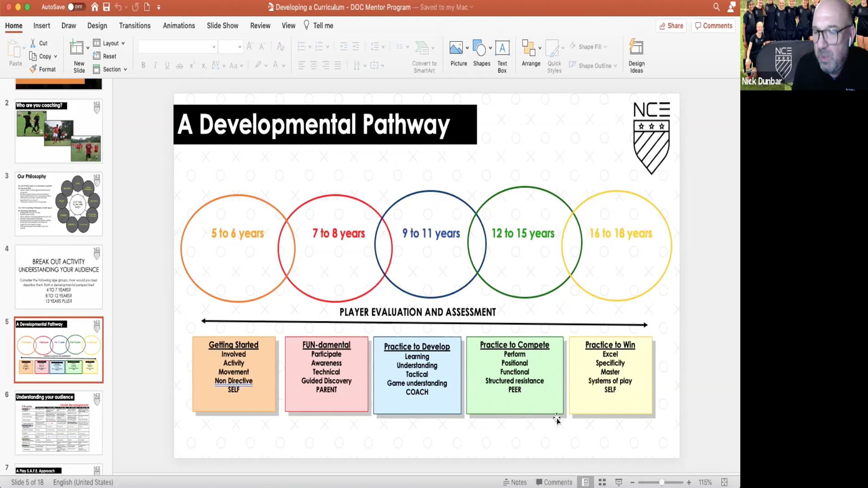This screenshot has height=488, width=868.
Task: Click the Slide Show presenter icon in status bar
Action: pyautogui.click(x=619, y=482)
